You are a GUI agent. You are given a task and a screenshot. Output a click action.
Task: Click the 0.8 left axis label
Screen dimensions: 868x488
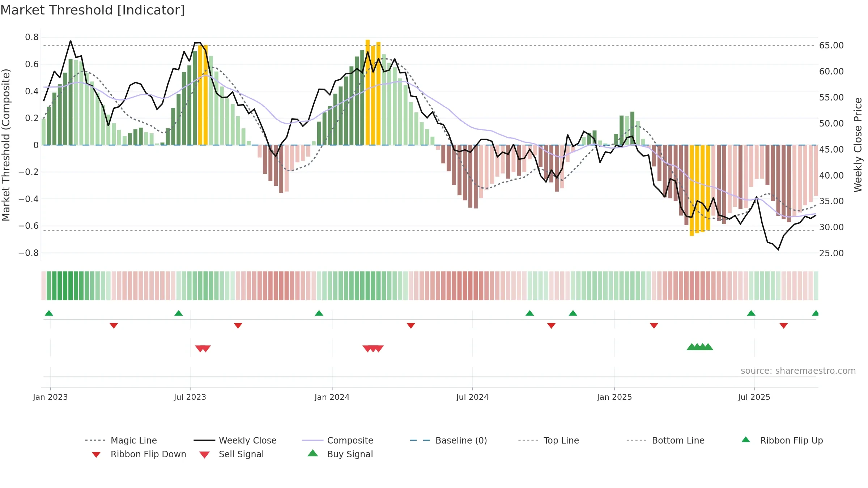click(32, 37)
